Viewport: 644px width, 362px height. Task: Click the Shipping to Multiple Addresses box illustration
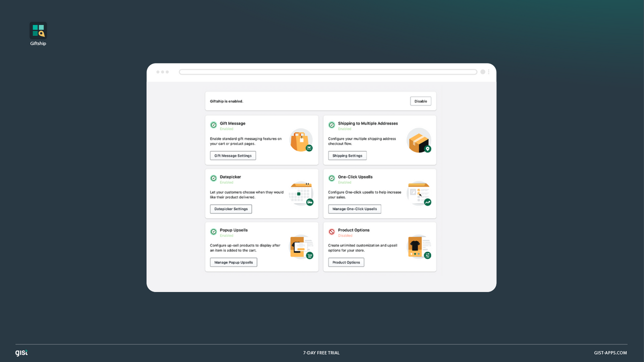[420, 140]
